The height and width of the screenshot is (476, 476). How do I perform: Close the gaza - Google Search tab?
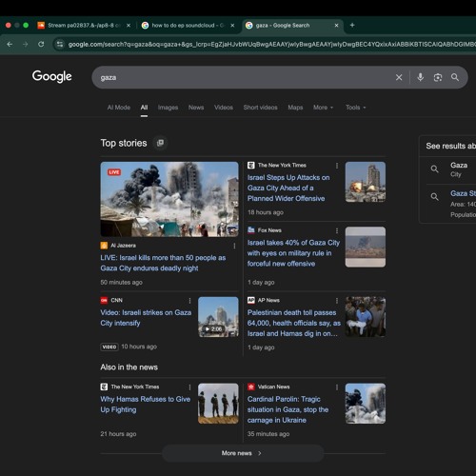click(x=337, y=26)
